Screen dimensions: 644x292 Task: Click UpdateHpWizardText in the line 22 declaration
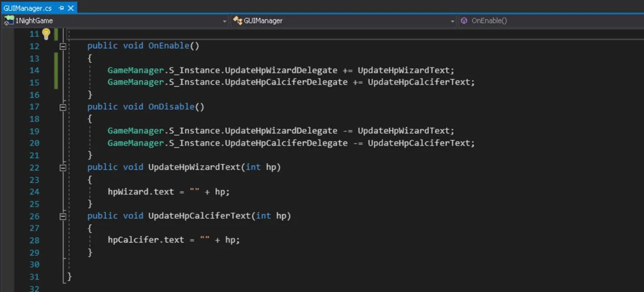(194, 167)
